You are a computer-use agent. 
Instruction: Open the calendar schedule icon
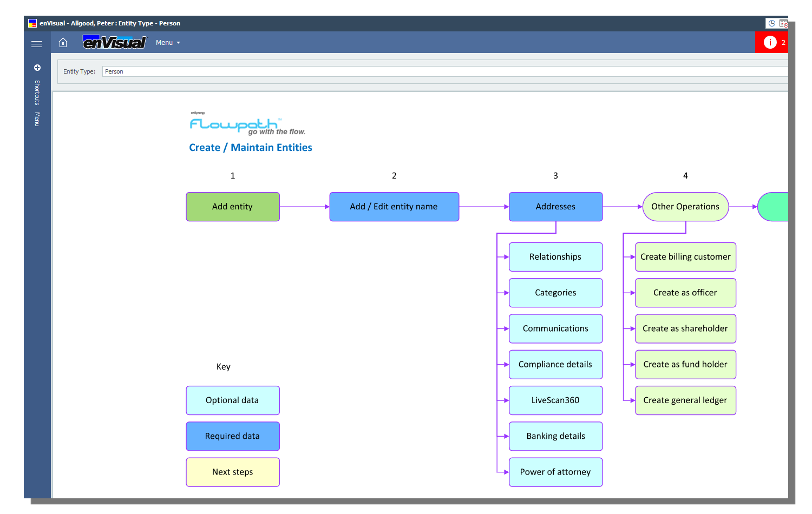pos(783,23)
